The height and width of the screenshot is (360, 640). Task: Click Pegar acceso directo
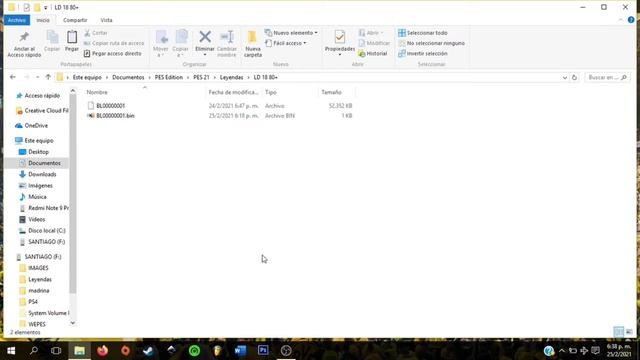(x=113, y=53)
